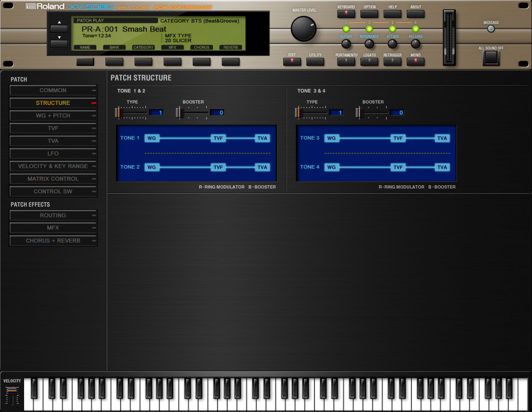
Task: Open VELOCITY & KEY RANGE page
Action: coord(53,166)
